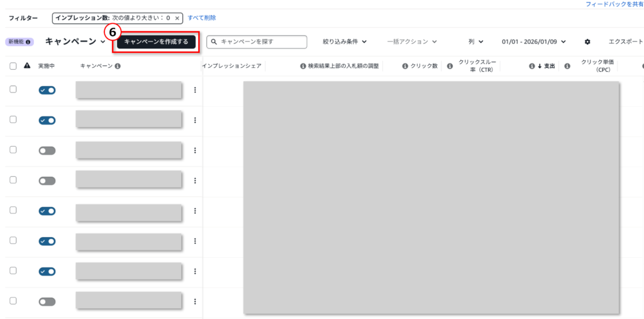Screen dimensions: 644x319
Task: Click the warning triangle column header icon
Action: [27, 66]
